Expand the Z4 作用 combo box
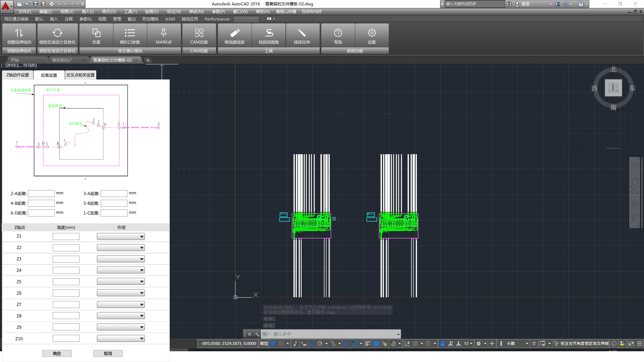644x362 pixels. pos(121,270)
